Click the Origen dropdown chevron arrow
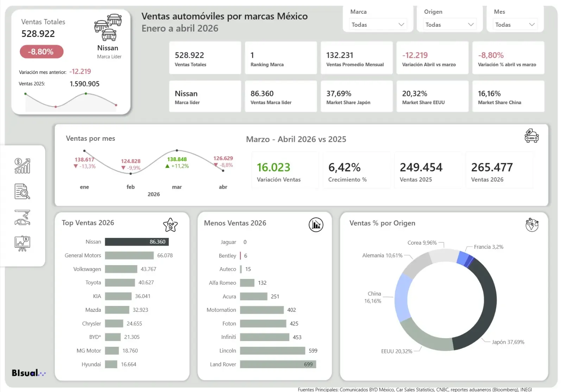This screenshot has width=563, height=392. click(x=471, y=24)
